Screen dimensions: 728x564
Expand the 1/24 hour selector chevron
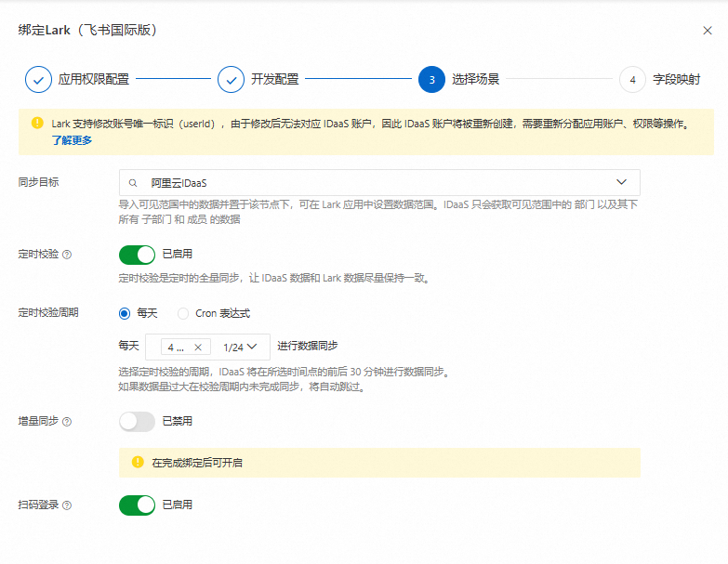252,347
